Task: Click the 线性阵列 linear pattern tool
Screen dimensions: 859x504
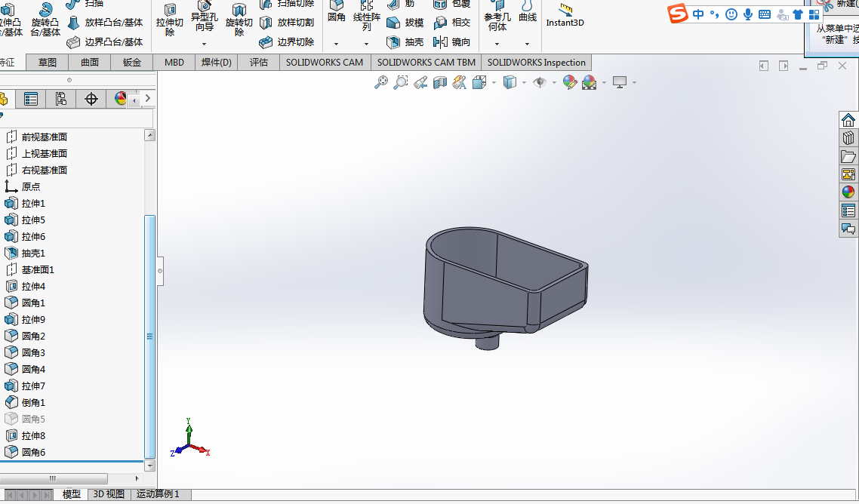Action: click(367, 17)
